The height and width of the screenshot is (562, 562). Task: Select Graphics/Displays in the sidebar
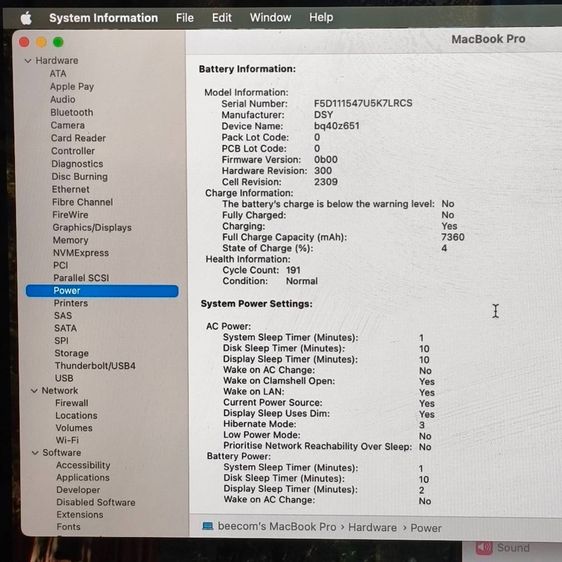coord(92,228)
